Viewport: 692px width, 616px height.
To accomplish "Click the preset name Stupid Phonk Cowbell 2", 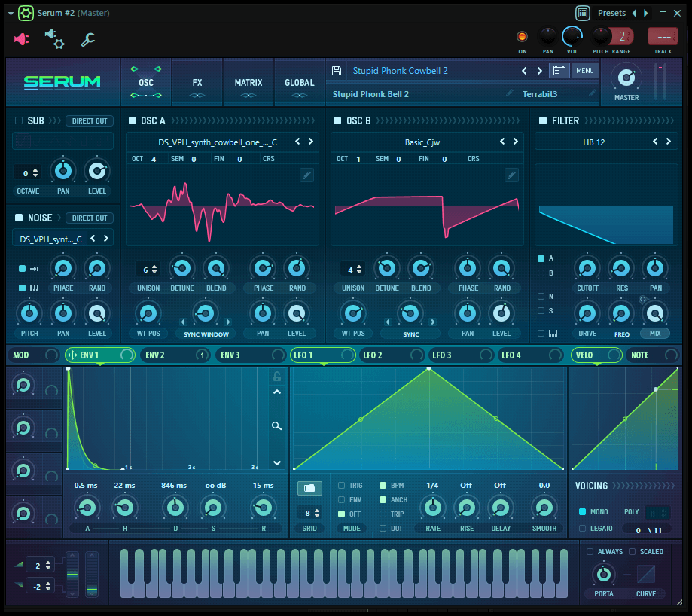I will pyautogui.click(x=401, y=71).
